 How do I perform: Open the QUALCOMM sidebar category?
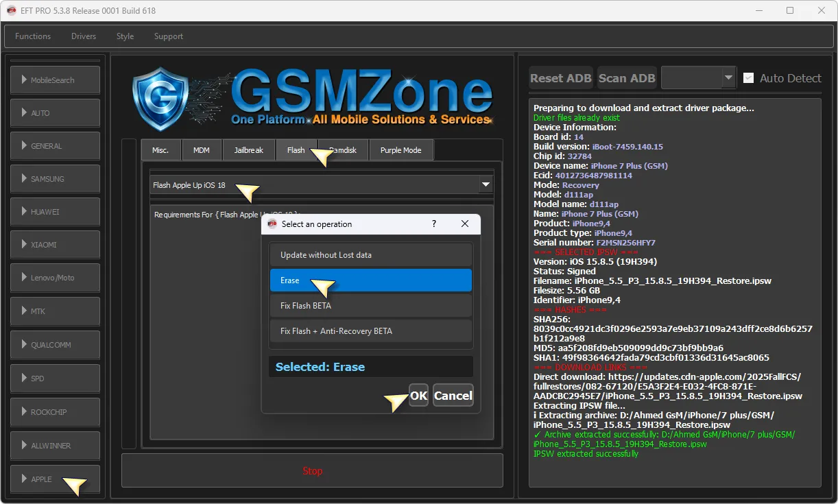point(55,345)
